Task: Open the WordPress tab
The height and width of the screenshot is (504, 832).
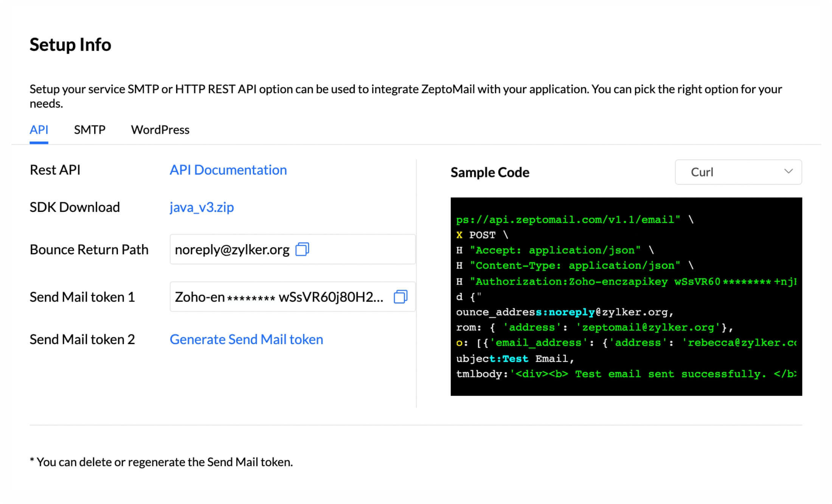Action: click(x=160, y=130)
